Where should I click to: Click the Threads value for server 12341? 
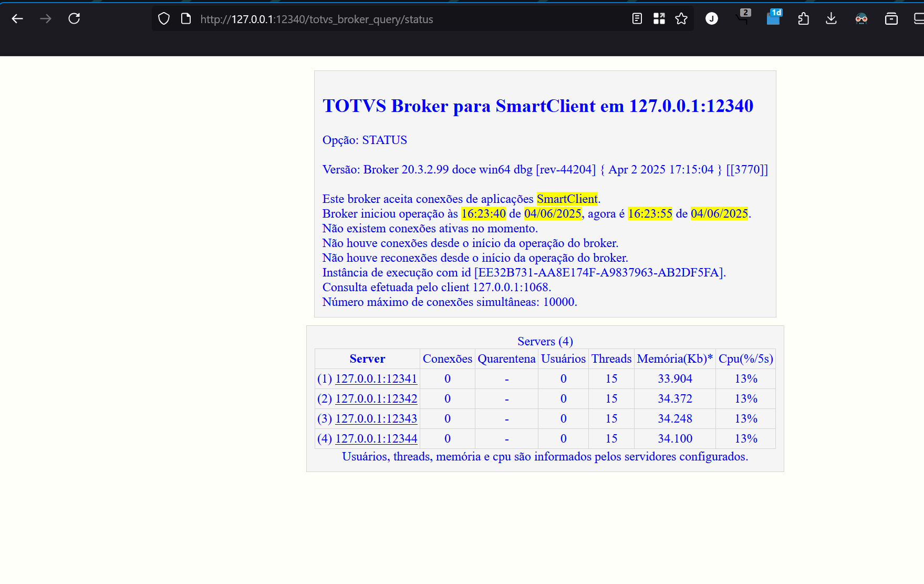(x=611, y=378)
